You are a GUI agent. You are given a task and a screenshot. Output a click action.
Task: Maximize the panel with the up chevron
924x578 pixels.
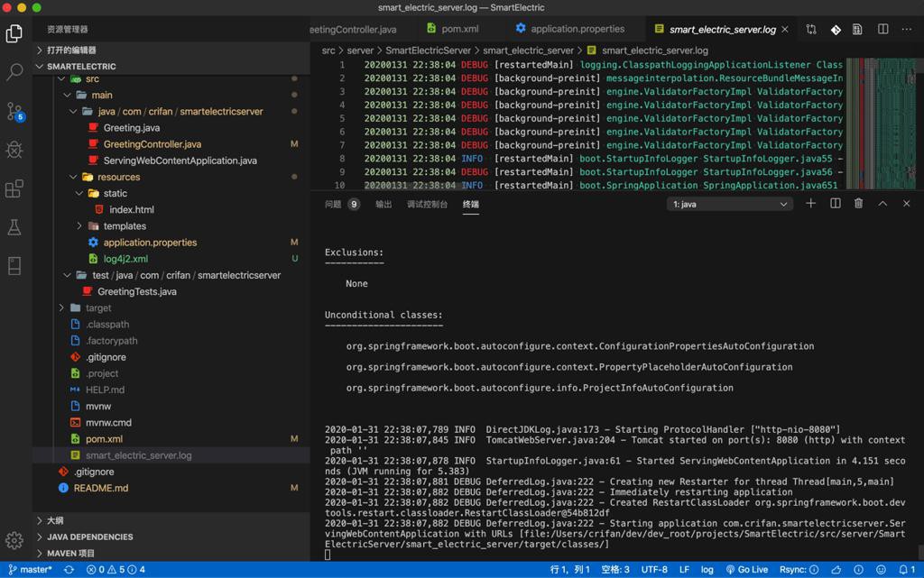point(882,204)
